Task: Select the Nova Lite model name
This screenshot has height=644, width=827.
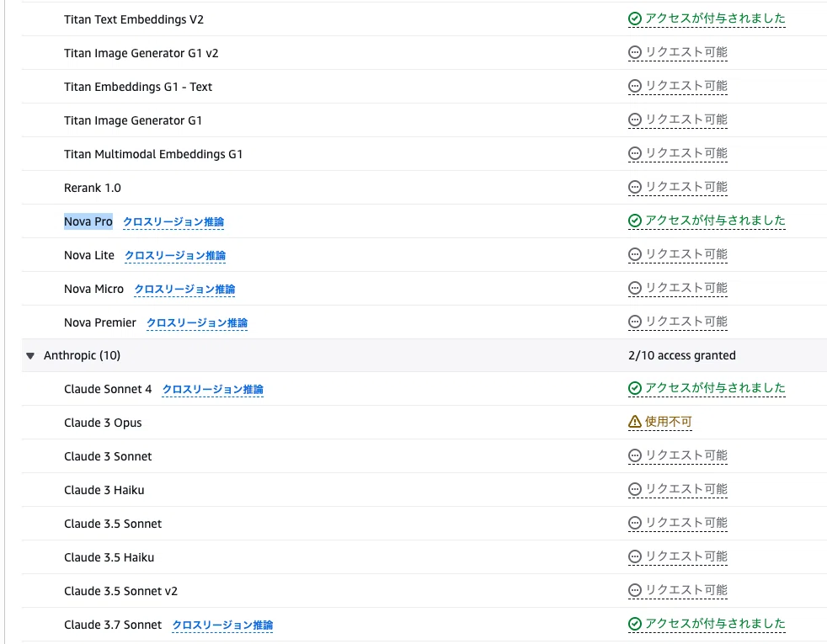Action: pyautogui.click(x=88, y=256)
